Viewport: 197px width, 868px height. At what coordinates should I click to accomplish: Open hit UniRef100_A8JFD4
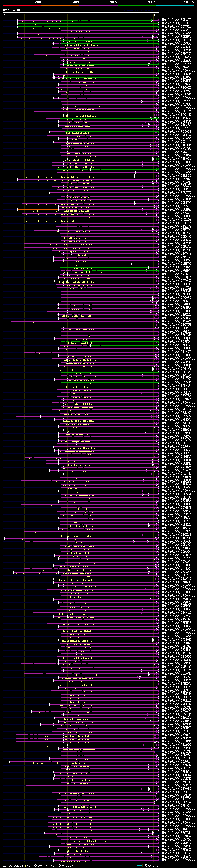click(x=177, y=342)
